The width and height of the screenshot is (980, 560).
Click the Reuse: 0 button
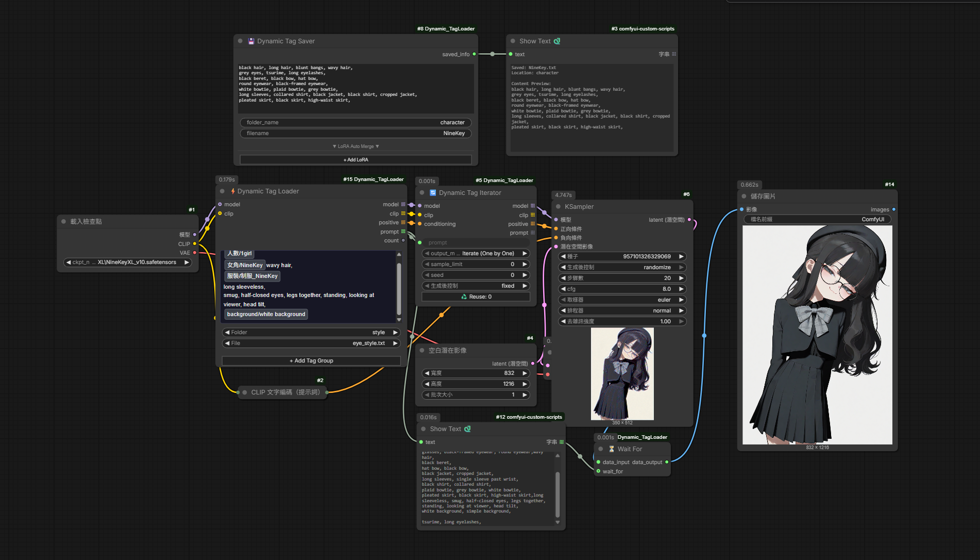(476, 297)
